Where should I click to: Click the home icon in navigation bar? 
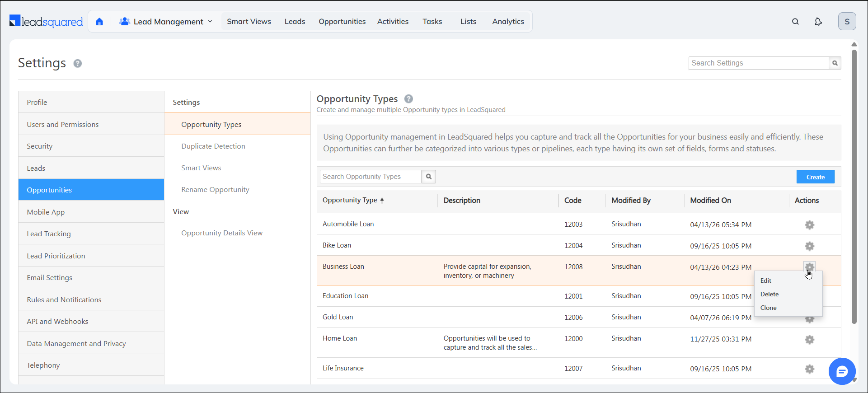tap(99, 22)
